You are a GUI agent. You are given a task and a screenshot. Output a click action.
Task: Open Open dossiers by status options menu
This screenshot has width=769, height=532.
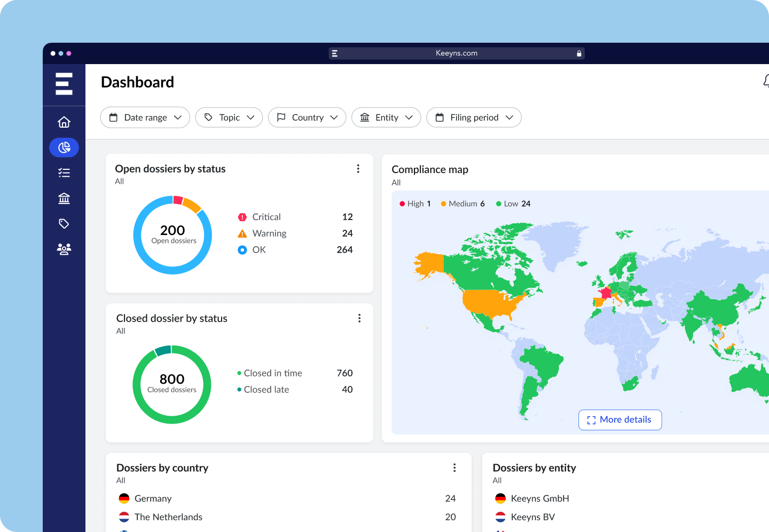point(358,169)
